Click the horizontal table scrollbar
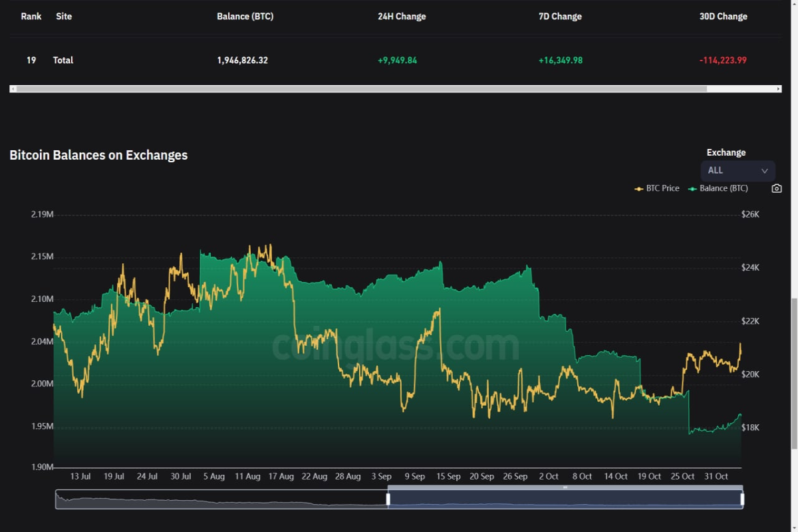The image size is (798, 532). coord(362,88)
